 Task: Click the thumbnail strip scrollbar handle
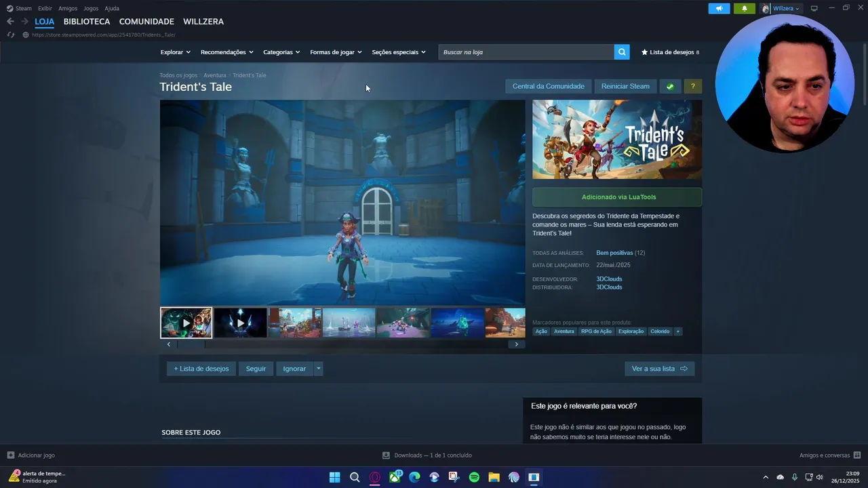click(191, 344)
